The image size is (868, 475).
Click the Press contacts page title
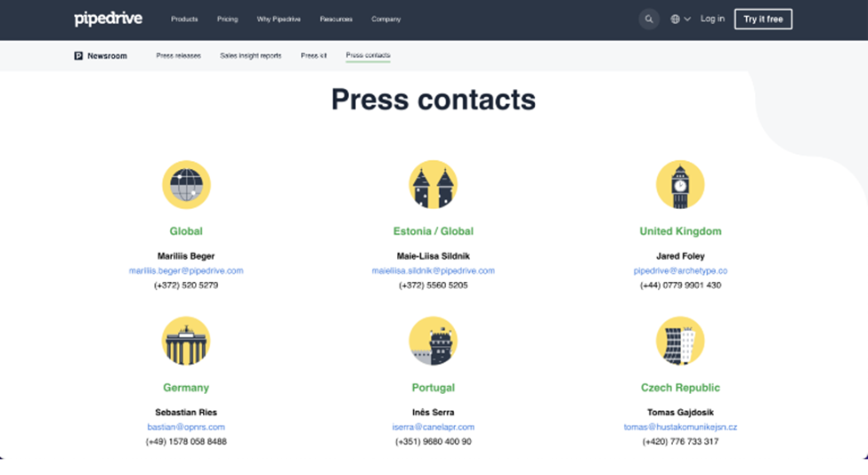(x=434, y=100)
